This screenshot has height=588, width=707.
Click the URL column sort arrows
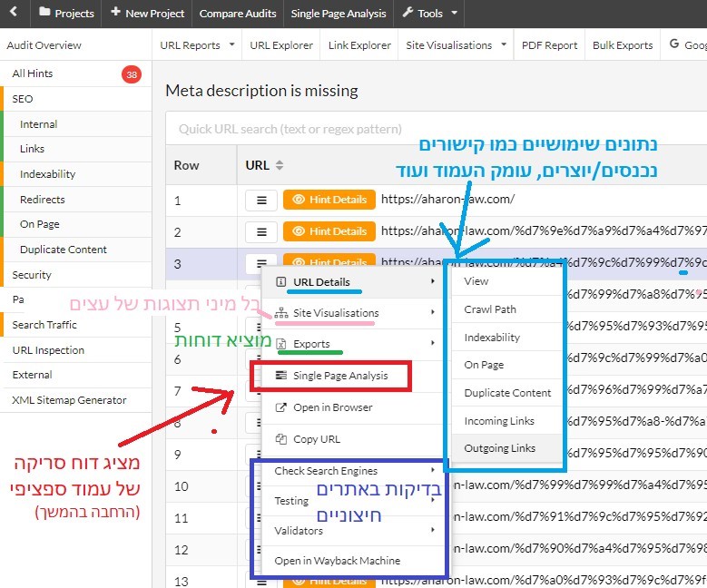[280, 165]
